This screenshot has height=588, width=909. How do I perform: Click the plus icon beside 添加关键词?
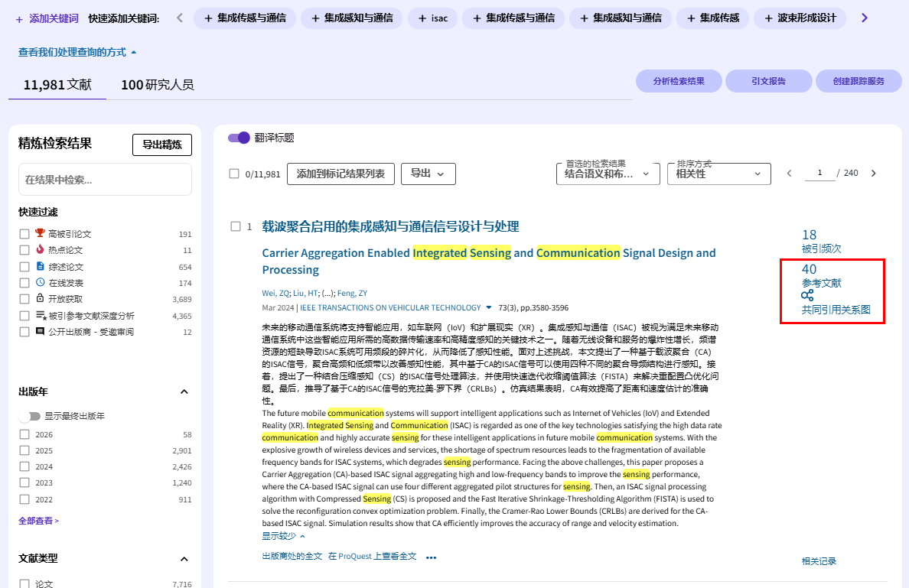pyautogui.click(x=19, y=18)
